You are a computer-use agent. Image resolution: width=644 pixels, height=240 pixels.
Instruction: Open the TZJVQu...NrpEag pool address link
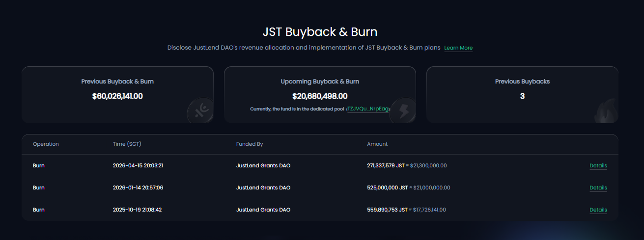pyautogui.click(x=368, y=109)
